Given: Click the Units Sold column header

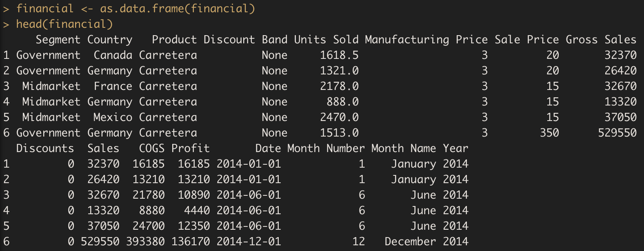Looking at the screenshot, I should 326,40.
